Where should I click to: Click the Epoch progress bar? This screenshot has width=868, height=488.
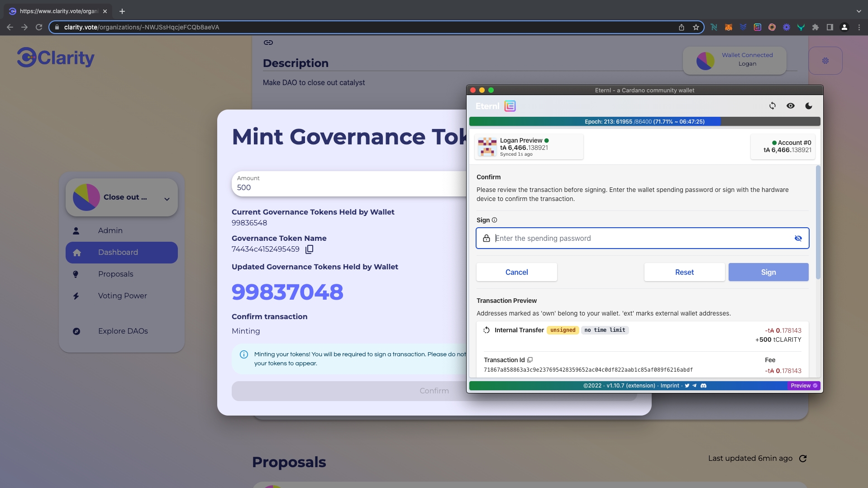tap(644, 122)
